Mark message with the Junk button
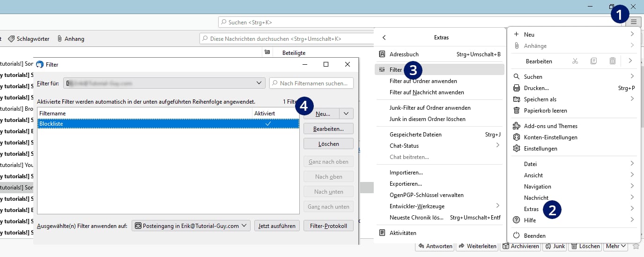The height and width of the screenshot is (257, 644). (x=554, y=246)
